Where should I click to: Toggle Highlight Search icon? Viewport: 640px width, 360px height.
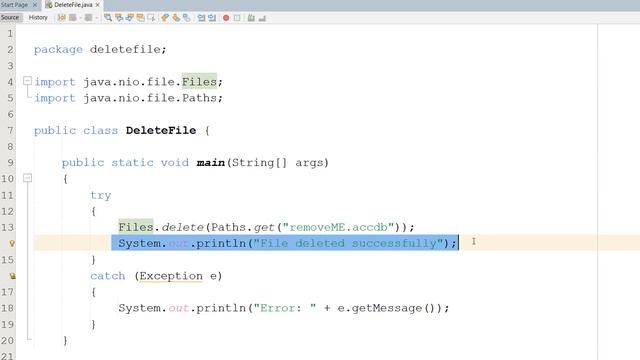(x=140, y=18)
